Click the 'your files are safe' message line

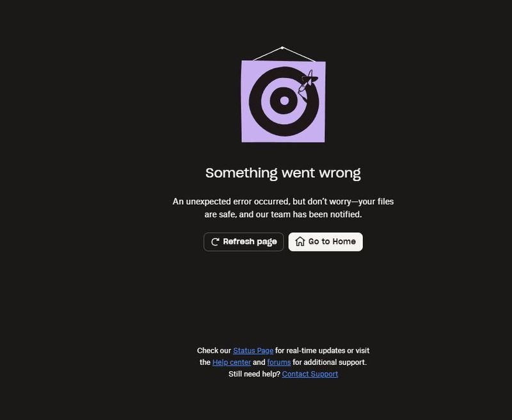click(x=283, y=214)
